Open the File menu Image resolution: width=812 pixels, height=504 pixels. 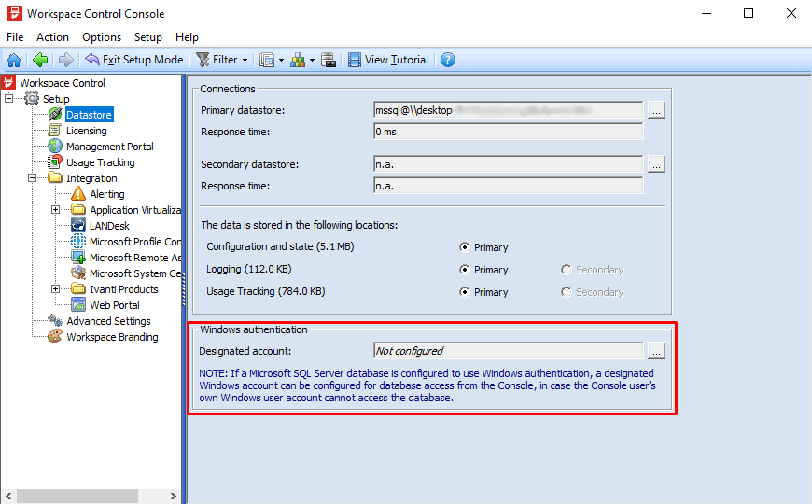(15, 37)
